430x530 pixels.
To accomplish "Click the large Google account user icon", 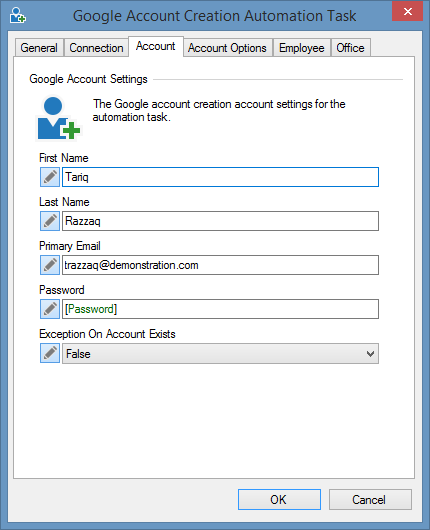I will [x=58, y=118].
